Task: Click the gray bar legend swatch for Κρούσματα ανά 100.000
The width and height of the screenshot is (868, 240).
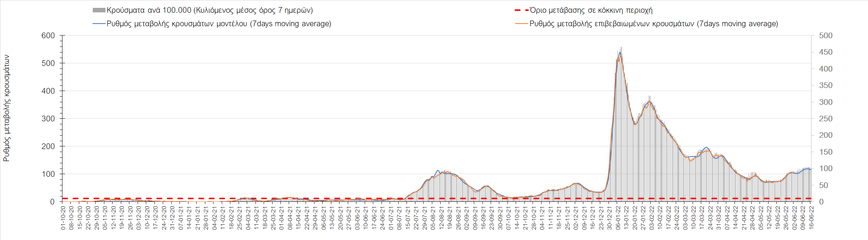Action: [x=99, y=10]
